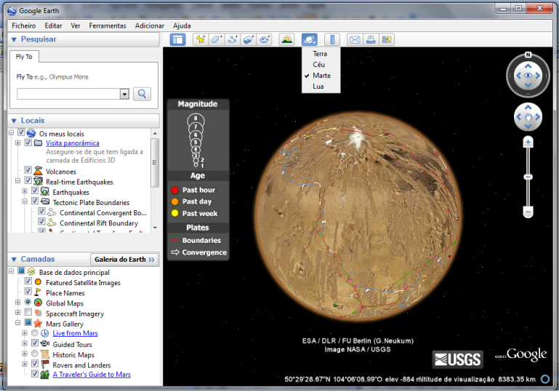
Task: Add a polygon toolbar icon
Action: click(217, 39)
